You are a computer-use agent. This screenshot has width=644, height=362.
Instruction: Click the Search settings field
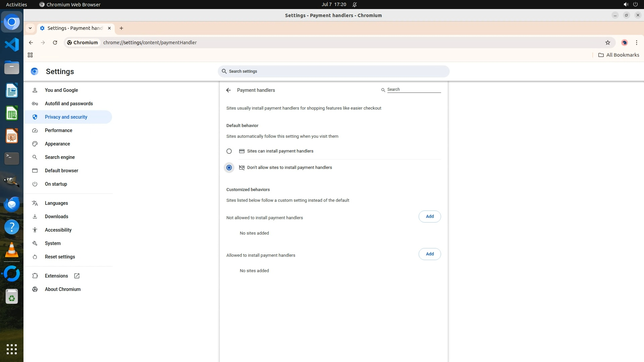[x=333, y=71]
